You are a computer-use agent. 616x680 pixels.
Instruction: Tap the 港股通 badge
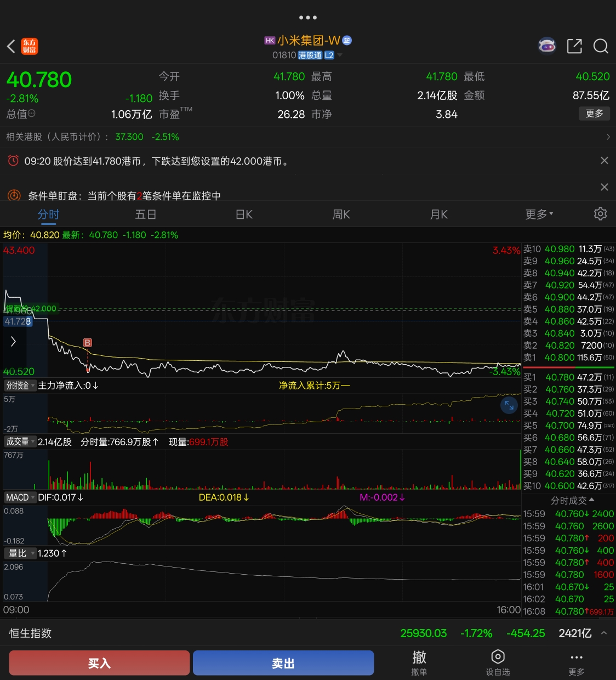click(310, 55)
